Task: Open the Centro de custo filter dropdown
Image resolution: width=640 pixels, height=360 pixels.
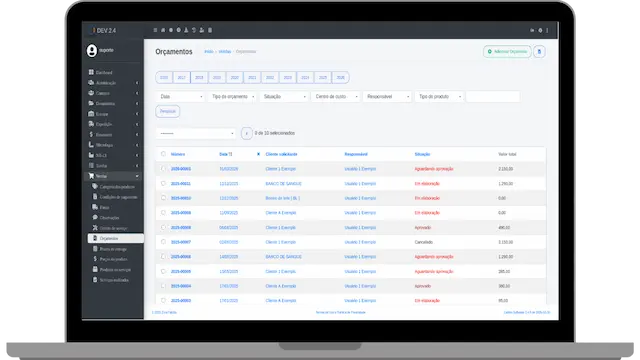Action: pos(336,97)
